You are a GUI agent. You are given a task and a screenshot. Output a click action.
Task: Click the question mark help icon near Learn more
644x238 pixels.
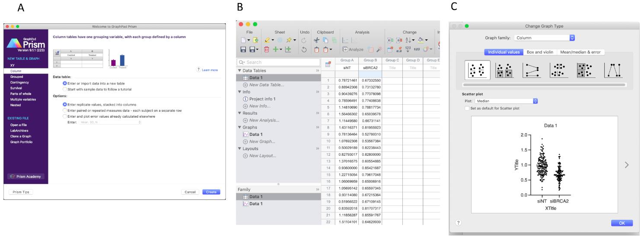(x=198, y=70)
